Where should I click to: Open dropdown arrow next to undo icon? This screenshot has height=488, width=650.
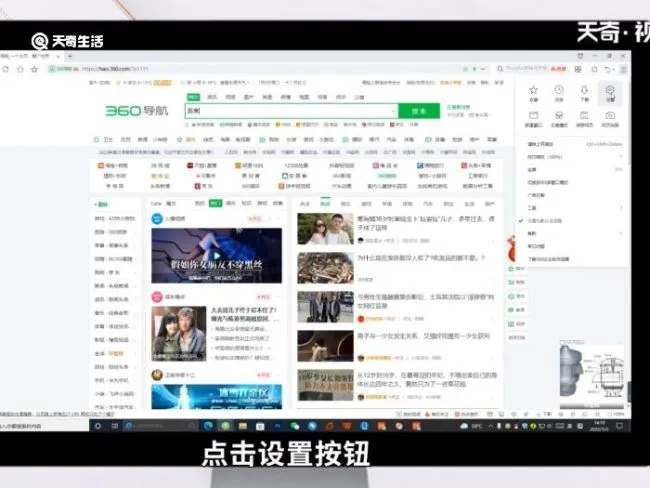(x=613, y=70)
